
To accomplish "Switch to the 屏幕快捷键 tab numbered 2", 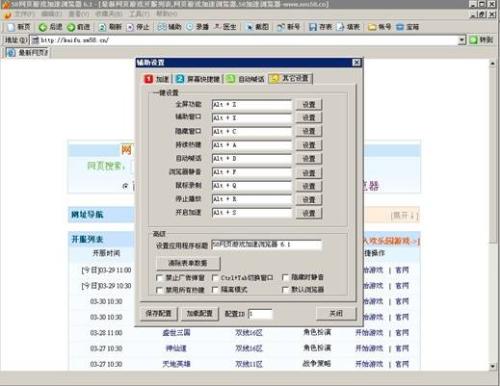I will pyautogui.click(x=198, y=79).
